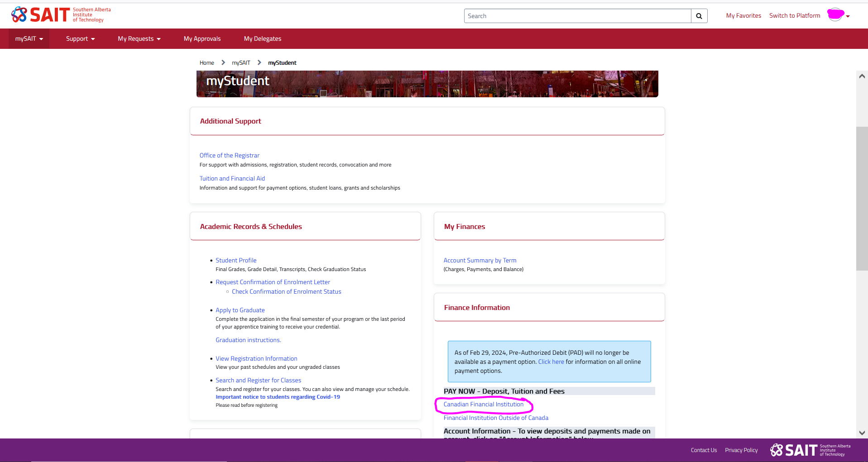Click the Additional Support heading
This screenshot has height=462, width=868.
point(230,121)
